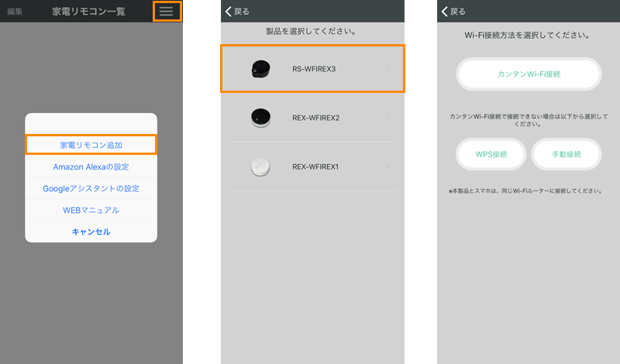Click 製品を選択してください heading
Viewport: 620px width, 364px height.
click(x=311, y=31)
